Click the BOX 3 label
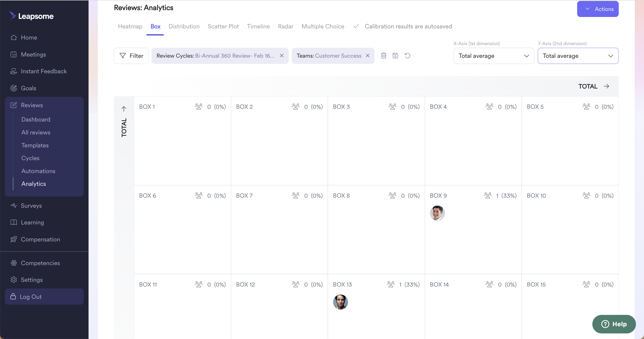 pos(341,107)
